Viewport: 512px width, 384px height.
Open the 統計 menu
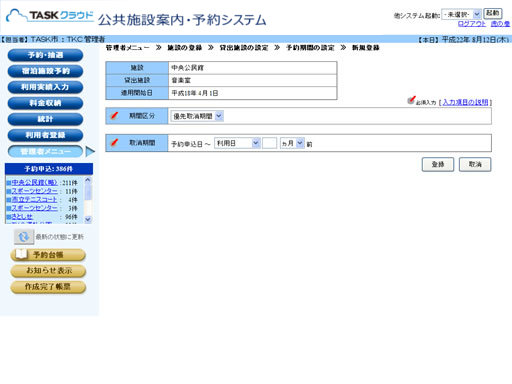[45, 119]
